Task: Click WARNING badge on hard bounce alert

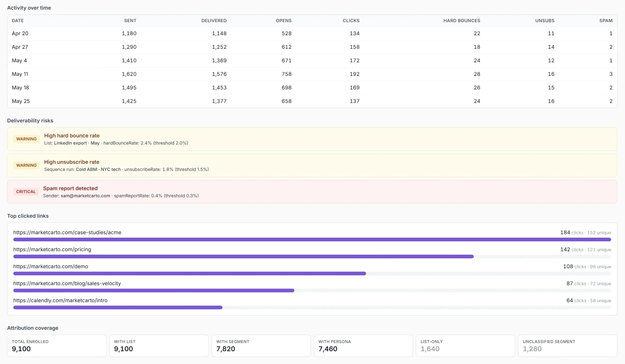Action: (x=26, y=139)
